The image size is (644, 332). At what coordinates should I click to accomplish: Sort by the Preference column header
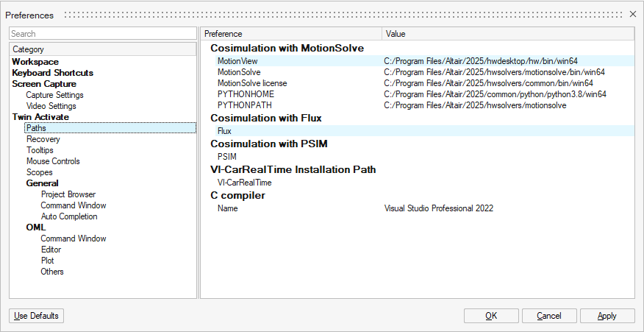click(x=291, y=34)
